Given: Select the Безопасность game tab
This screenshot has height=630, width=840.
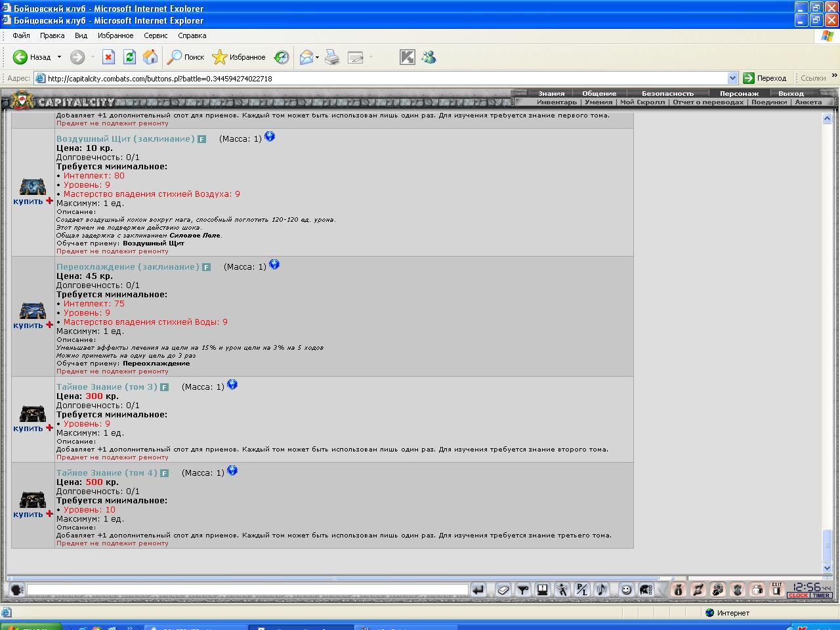Looking at the screenshot, I should click(x=667, y=93).
